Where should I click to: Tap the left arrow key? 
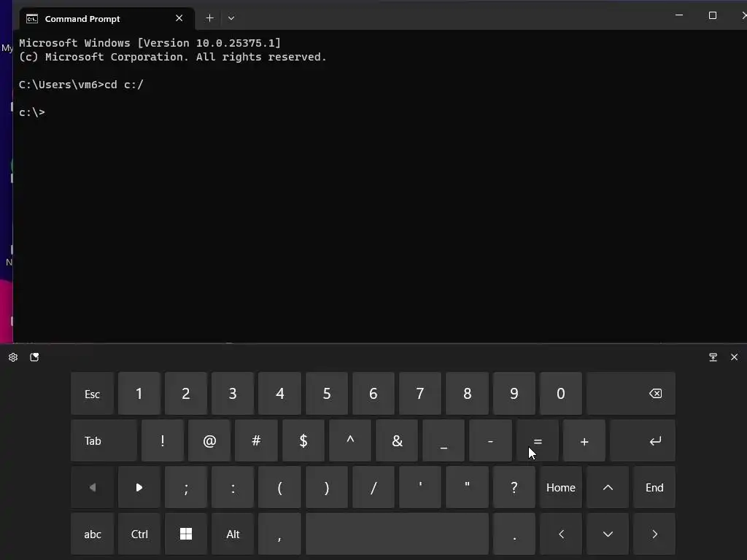pyautogui.click(x=561, y=534)
